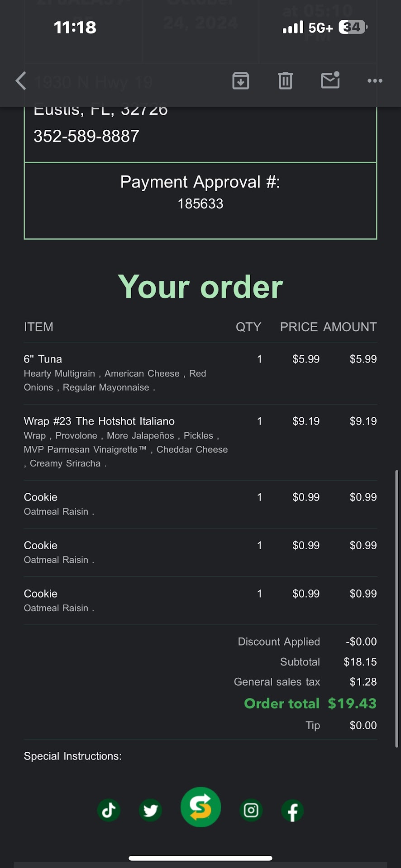Call restaurant phone number 352-589-8887
The image size is (401, 868).
pos(86,136)
